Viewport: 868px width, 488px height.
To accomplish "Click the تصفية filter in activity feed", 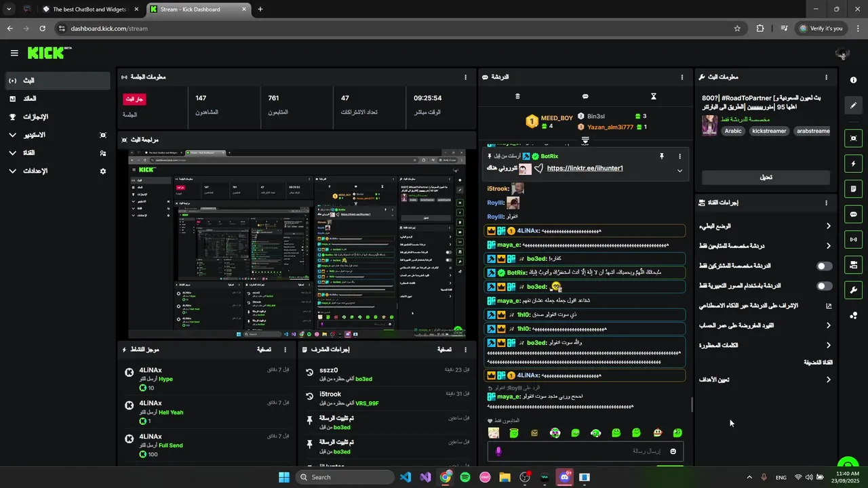I will click(264, 350).
